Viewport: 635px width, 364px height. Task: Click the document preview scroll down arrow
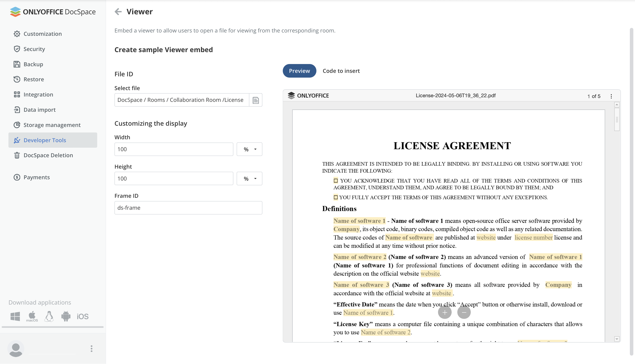pos(617,339)
